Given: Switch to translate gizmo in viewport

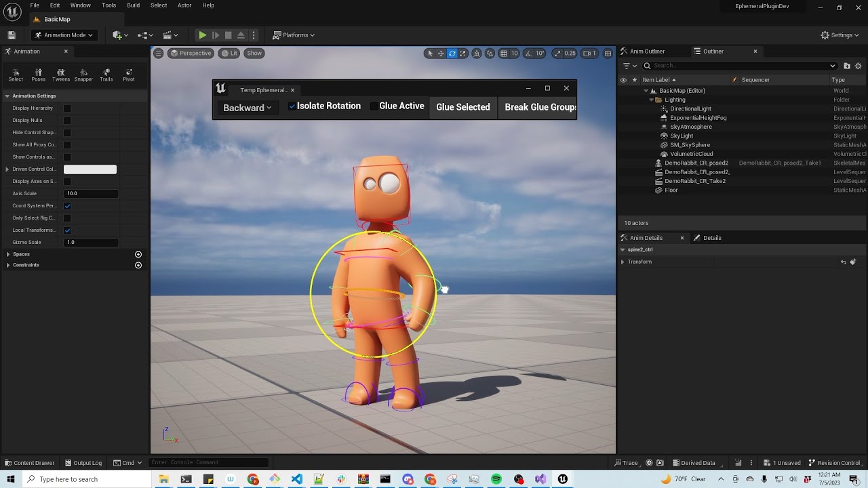Looking at the screenshot, I should (x=441, y=54).
